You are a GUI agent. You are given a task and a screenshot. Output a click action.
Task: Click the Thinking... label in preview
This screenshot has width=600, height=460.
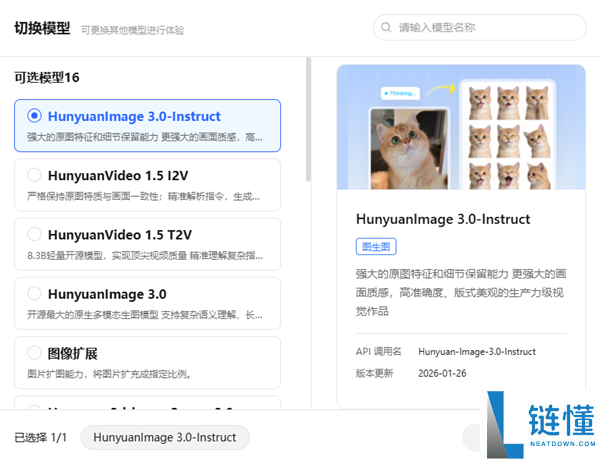click(x=400, y=93)
